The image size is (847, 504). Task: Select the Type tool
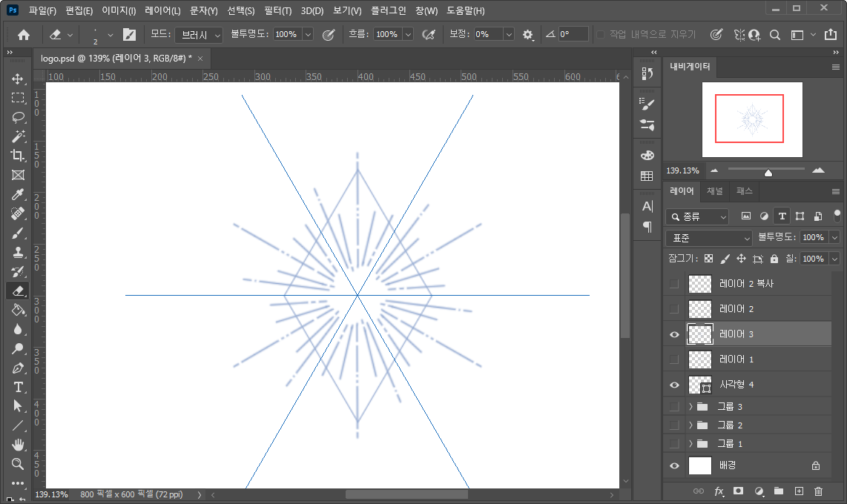[18, 387]
